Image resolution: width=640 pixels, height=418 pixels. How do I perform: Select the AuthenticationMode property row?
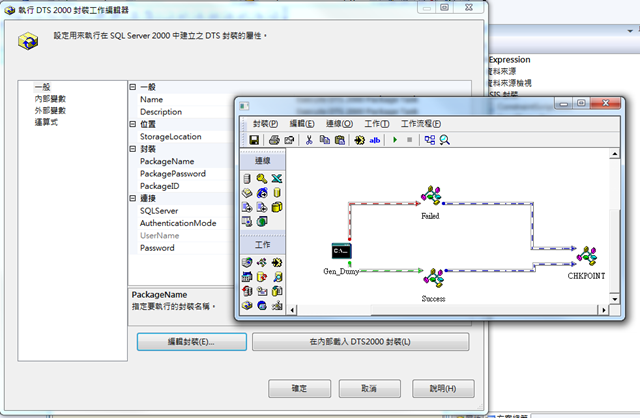(x=182, y=223)
